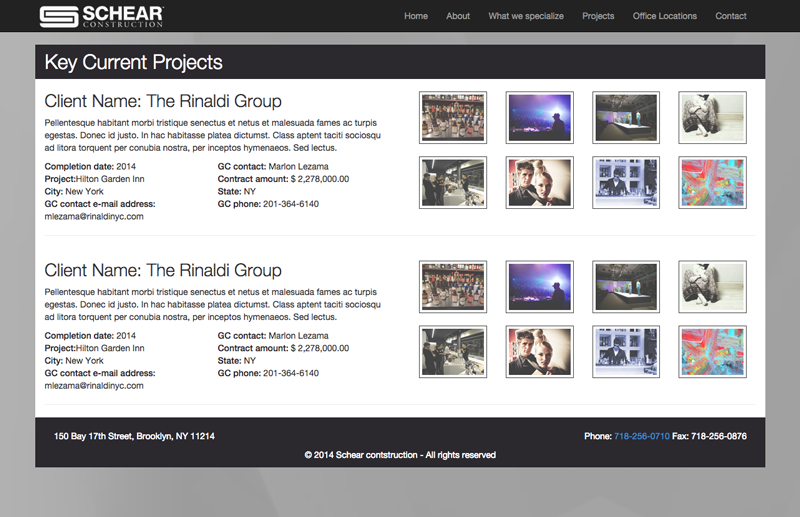Click first project's Completion date: 2014
The image size is (800, 517).
(x=90, y=166)
